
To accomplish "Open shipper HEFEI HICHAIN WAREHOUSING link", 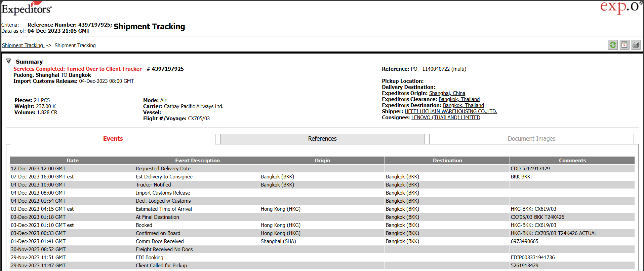I will tap(451, 111).
